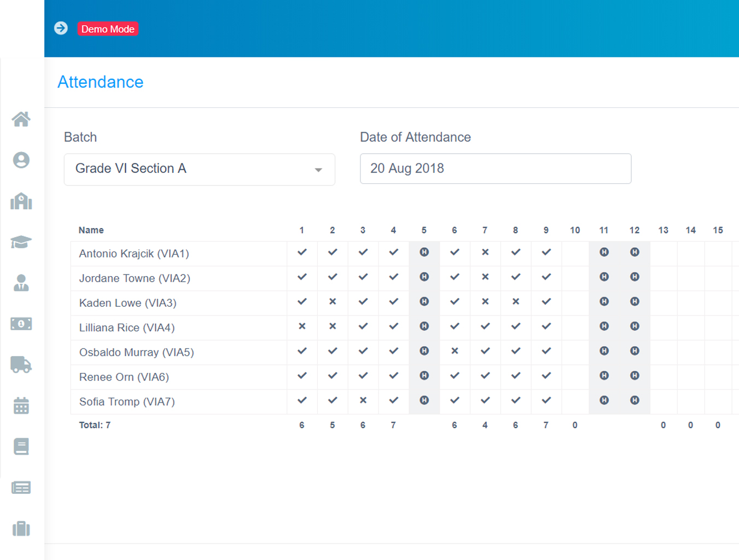The width and height of the screenshot is (739, 560).
Task: Open the noticeboard/news icon
Action: [21, 487]
